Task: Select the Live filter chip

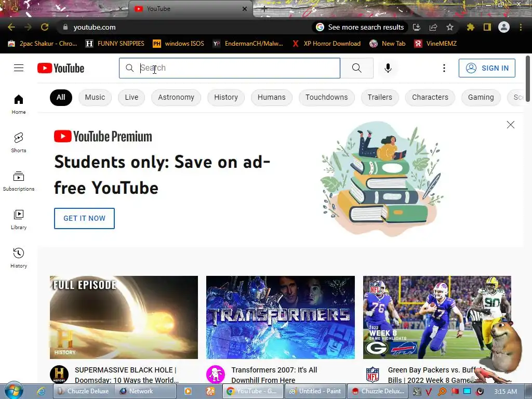Action: (131, 97)
